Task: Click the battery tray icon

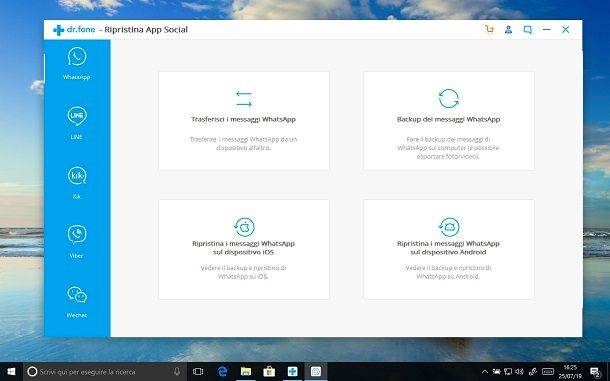Action: [497, 372]
